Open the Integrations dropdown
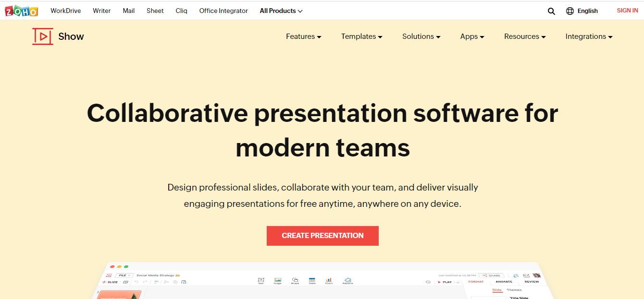 (x=589, y=36)
